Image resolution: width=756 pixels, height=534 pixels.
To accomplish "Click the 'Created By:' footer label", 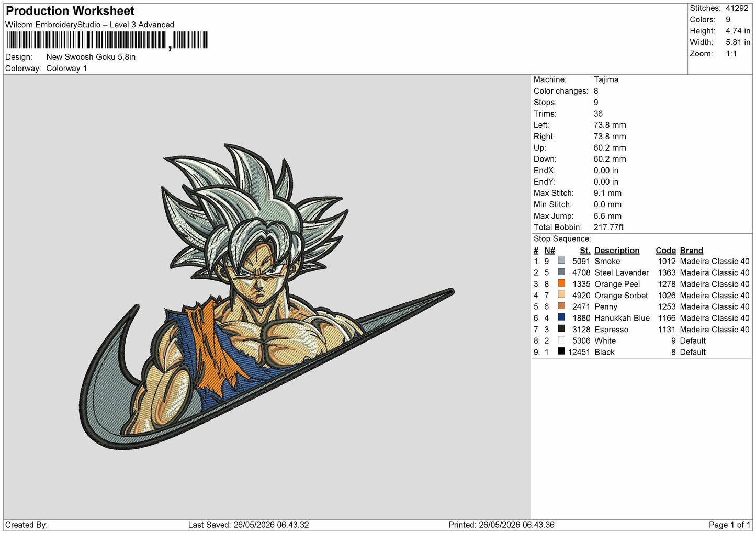I will [26, 525].
